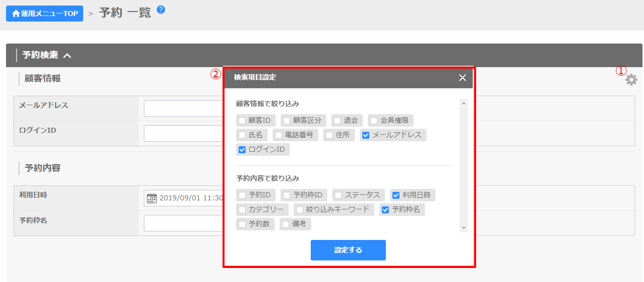Check the 絞り込みキーワード option

(x=300, y=210)
